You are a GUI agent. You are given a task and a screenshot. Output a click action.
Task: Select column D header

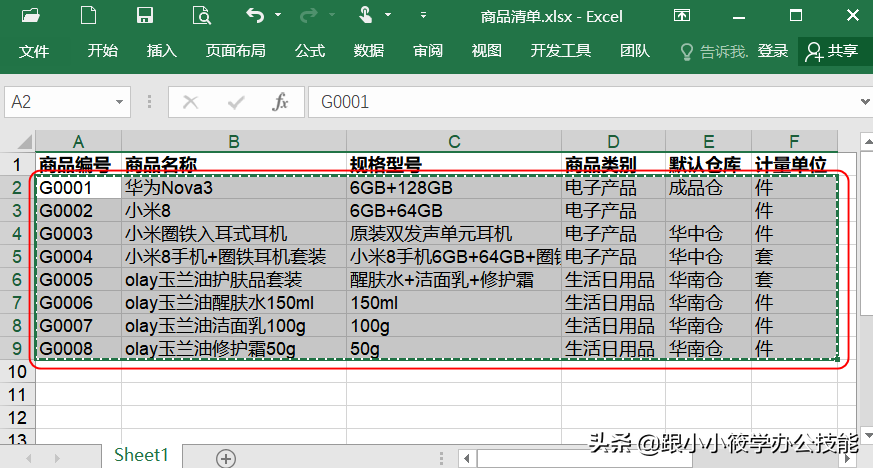613,141
